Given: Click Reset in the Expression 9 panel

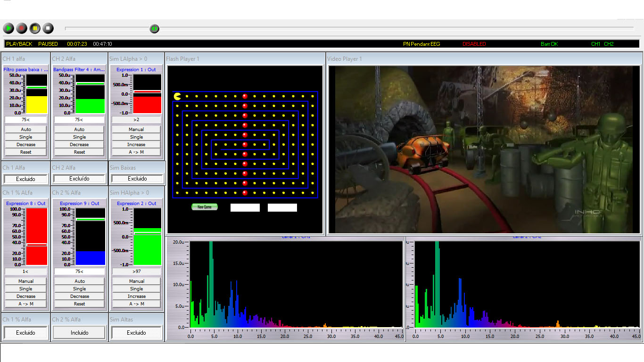Looking at the screenshot, I should 79,304.
